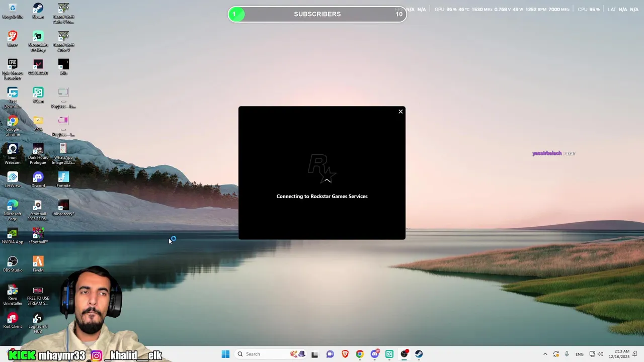
Task: Select the Microsoft Edge desktop shortcut
Action: [13, 211]
